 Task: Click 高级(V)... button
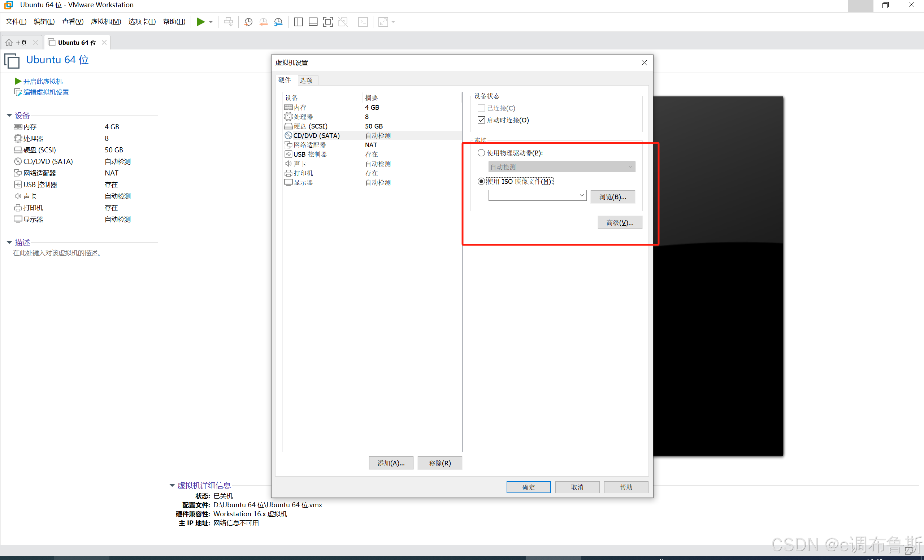620,222
